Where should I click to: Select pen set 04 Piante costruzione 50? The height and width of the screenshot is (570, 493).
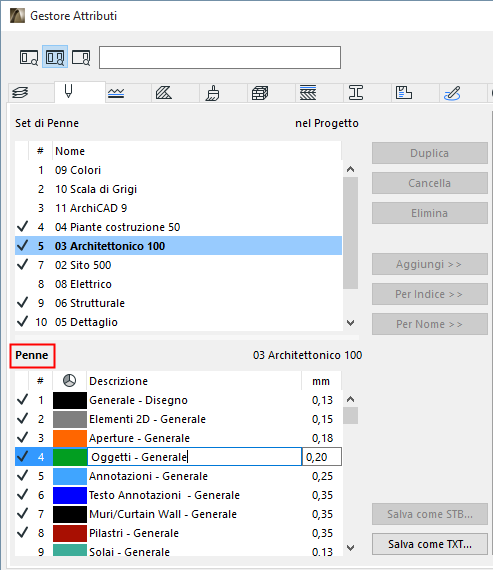pyautogui.click(x=178, y=227)
